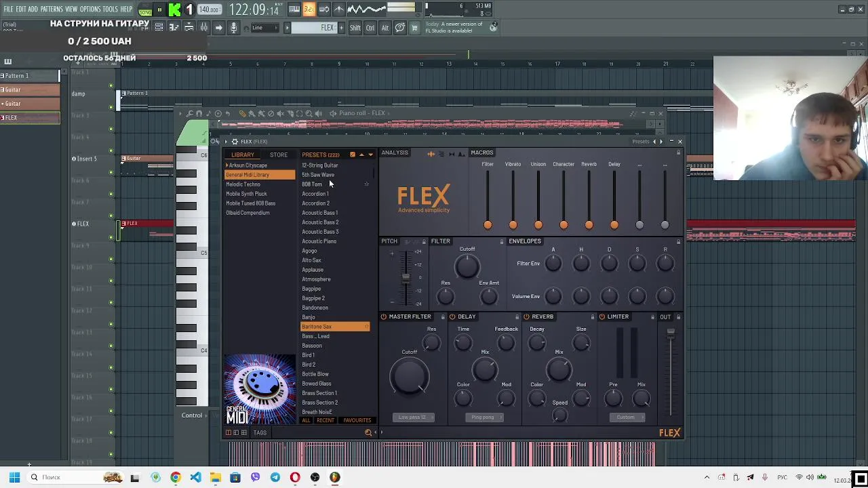Click the TAGS button in FLEX footer
This screenshot has height=488, width=868.
coord(260,432)
